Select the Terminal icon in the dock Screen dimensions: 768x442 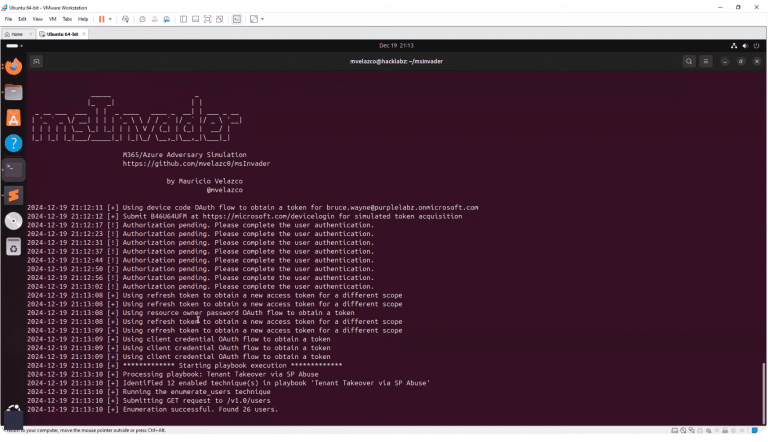[14, 170]
